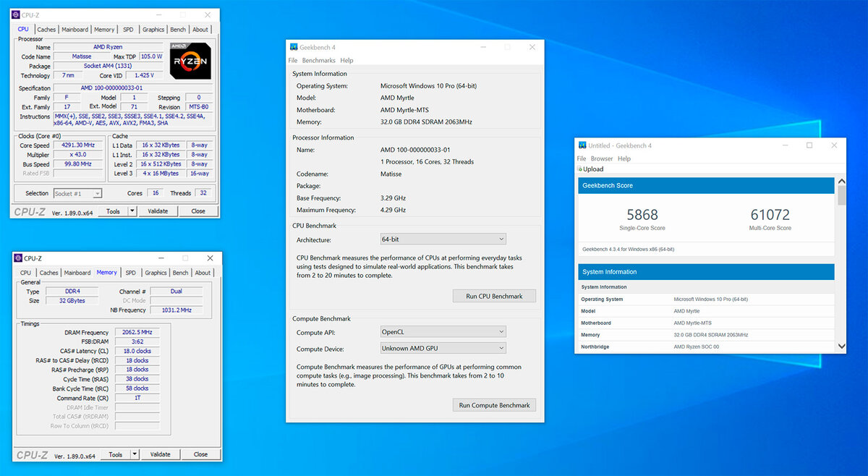Open the File menu in Geekbench 4 window

[293, 61]
